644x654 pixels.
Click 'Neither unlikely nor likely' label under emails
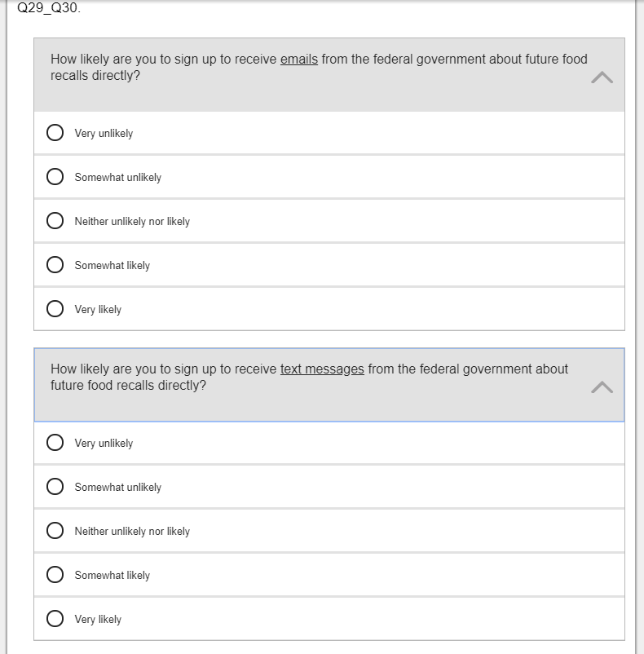pos(132,222)
